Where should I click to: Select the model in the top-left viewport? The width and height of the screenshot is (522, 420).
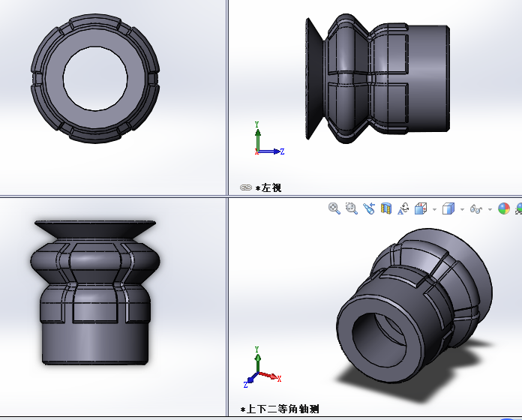(95, 78)
